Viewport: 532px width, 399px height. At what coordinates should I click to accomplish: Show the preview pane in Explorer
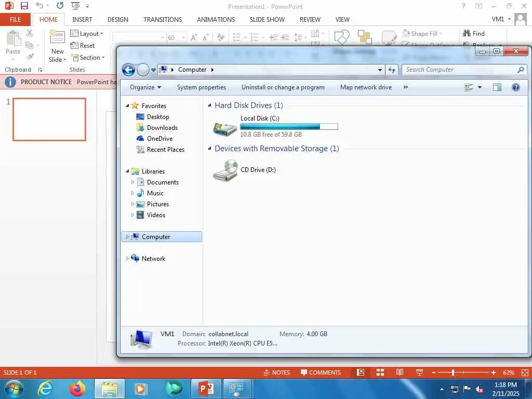coord(497,87)
